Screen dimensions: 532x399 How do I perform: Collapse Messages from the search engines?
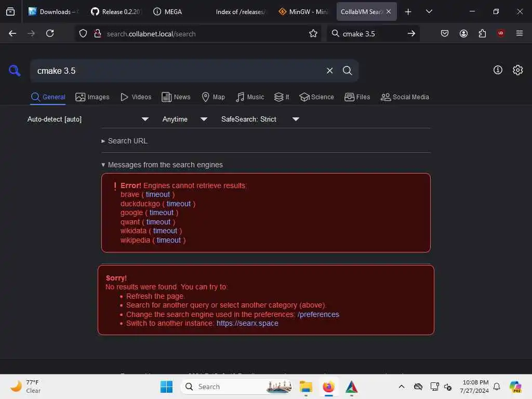click(162, 165)
